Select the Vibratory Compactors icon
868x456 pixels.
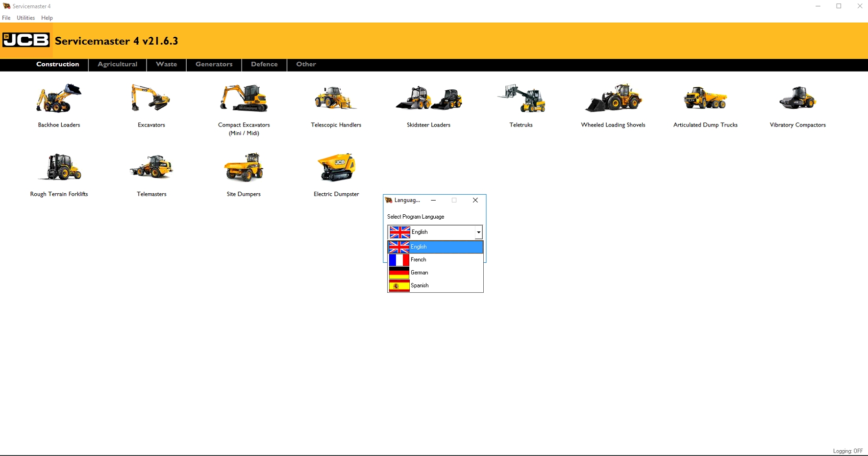(x=796, y=101)
